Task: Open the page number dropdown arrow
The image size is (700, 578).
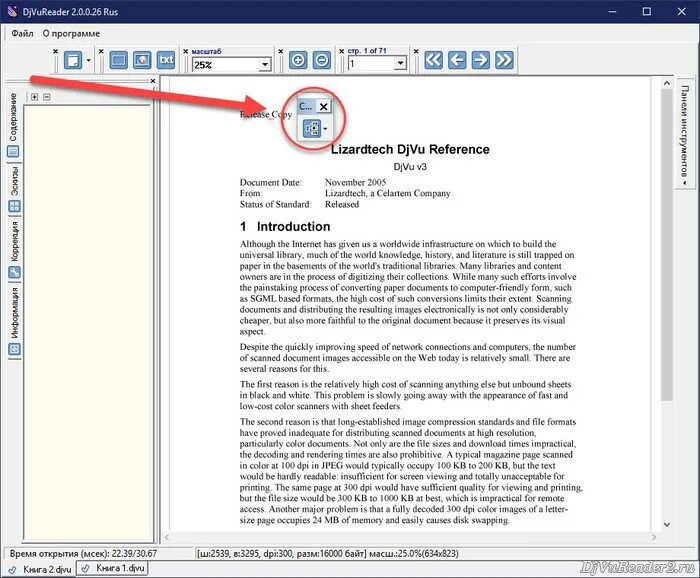Action: click(400, 63)
